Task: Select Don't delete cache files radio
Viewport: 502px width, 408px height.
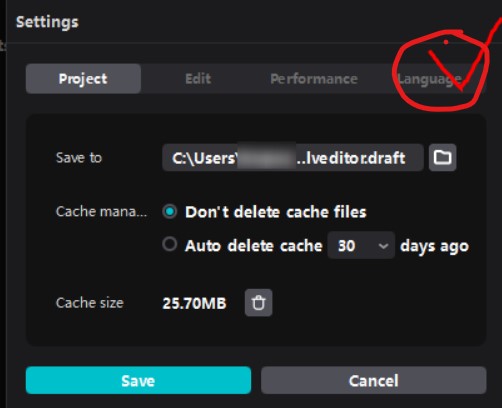Action: pyautogui.click(x=170, y=212)
